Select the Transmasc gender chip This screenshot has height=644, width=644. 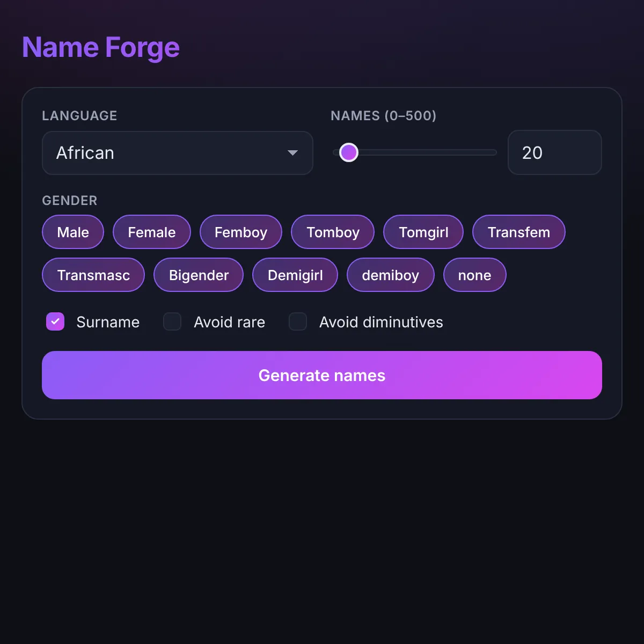pyautogui.click(x=93, y=275)
